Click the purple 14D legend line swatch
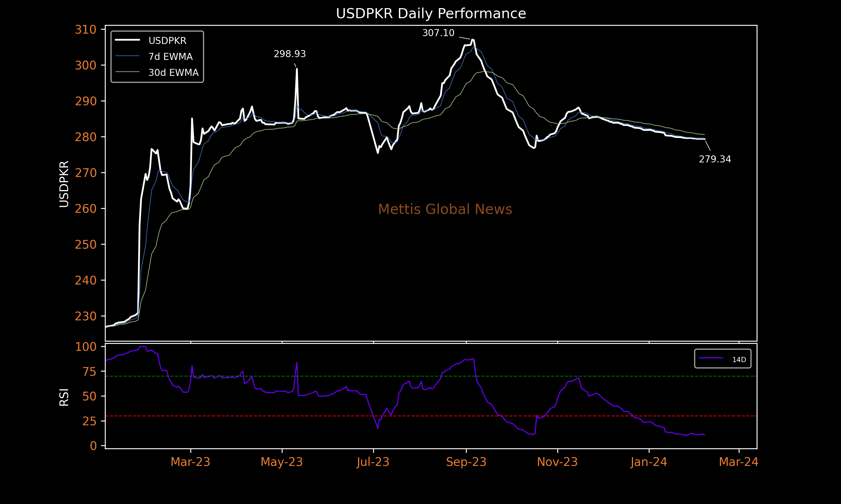Screen dimensions: 841x504 click(x=711, y=358)
